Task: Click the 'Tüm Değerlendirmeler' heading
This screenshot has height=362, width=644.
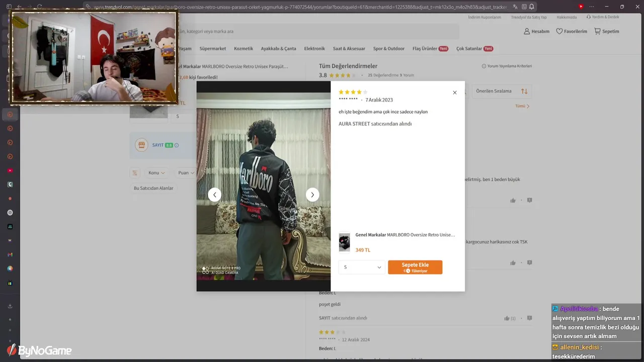Action: pyautogui.click(x=348, y=66)
